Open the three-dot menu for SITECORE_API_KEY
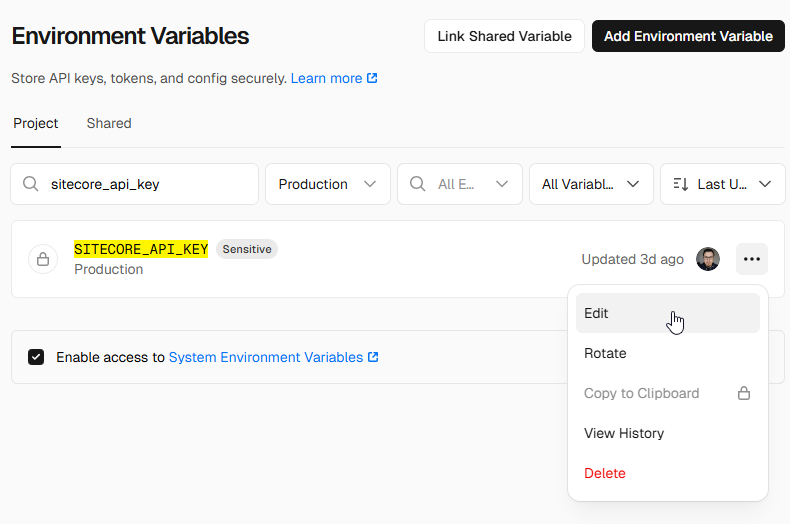Image resolution: width=790 pixels, height=524 pixels. pos(752,259)
